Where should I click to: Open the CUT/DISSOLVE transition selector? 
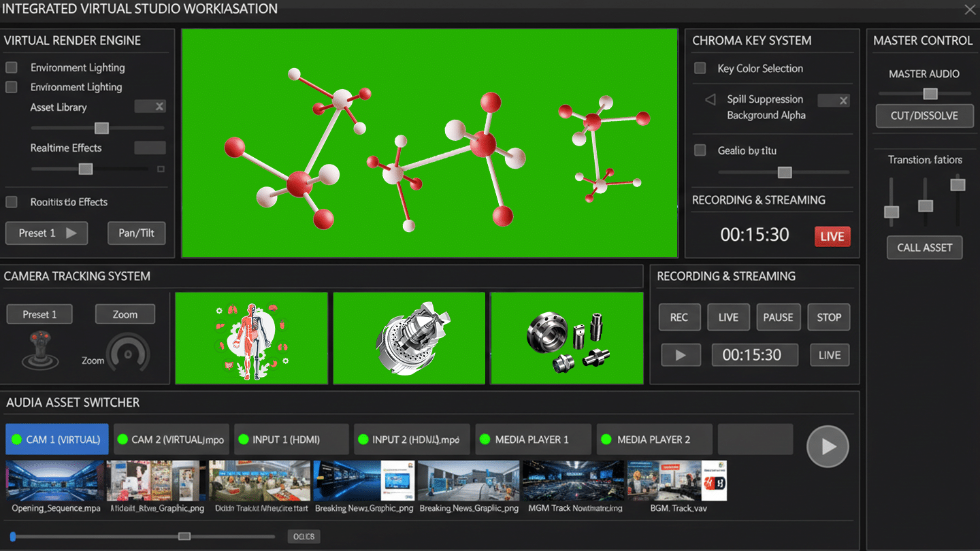click(924, 116)
